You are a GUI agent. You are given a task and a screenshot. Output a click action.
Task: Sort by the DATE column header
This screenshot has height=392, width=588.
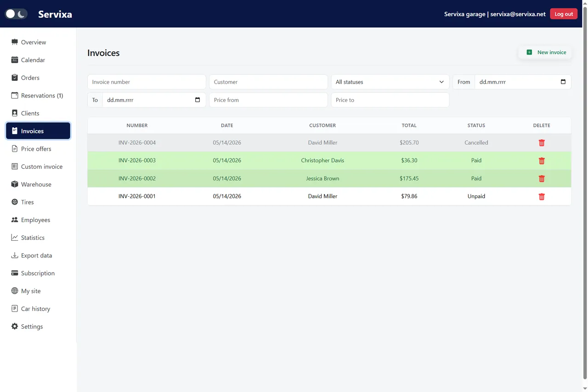[x=227, y=125]
